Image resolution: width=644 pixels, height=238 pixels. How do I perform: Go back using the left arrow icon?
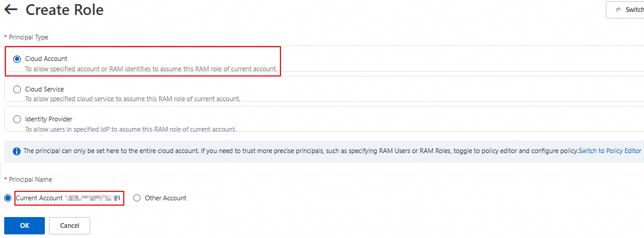(11, 10)
